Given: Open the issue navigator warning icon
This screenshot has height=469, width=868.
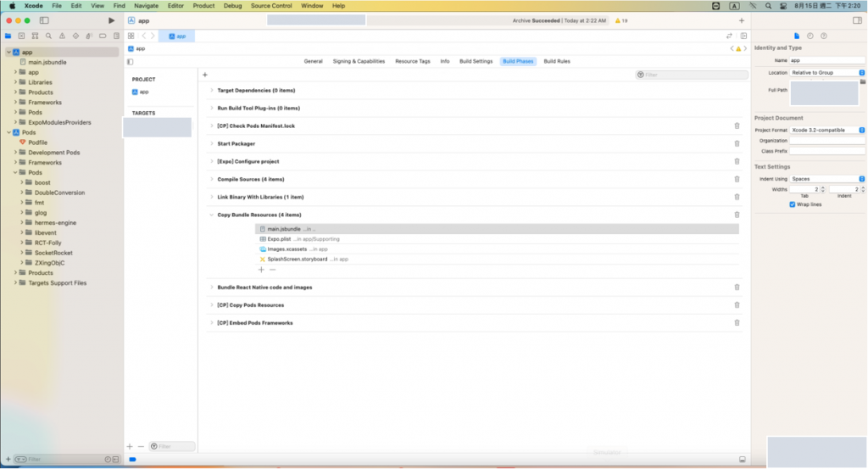Looking at the screenshot, I should [x=62, y=36].
